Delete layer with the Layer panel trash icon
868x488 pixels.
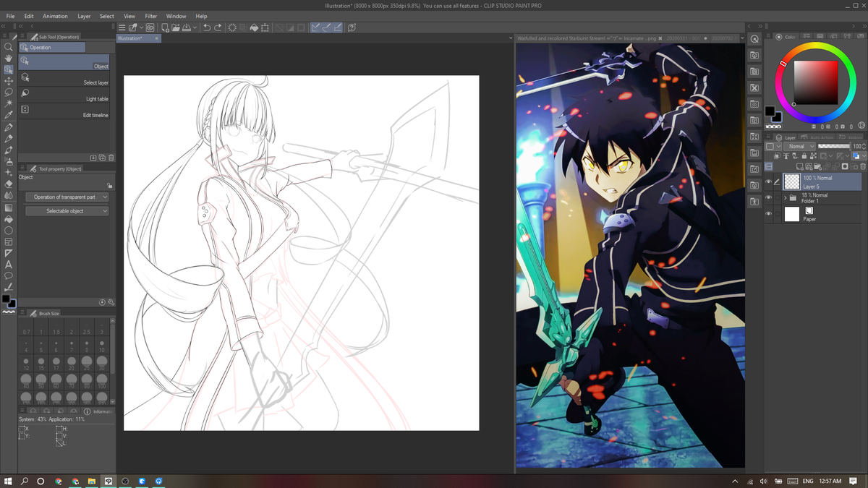[863, 166]
